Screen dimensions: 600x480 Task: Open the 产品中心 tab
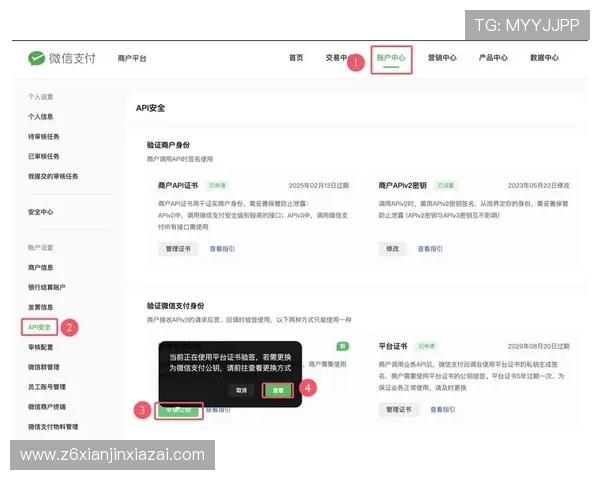coord(493,58)
